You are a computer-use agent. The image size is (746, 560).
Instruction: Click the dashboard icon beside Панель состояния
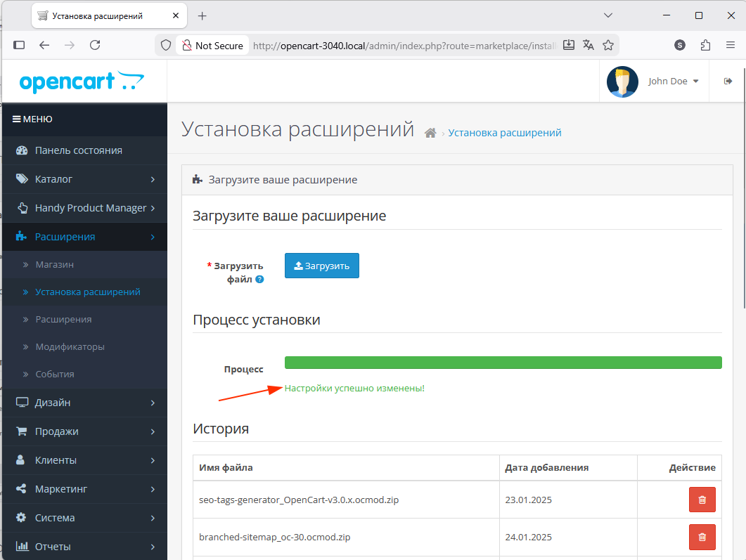click(21, 150)
